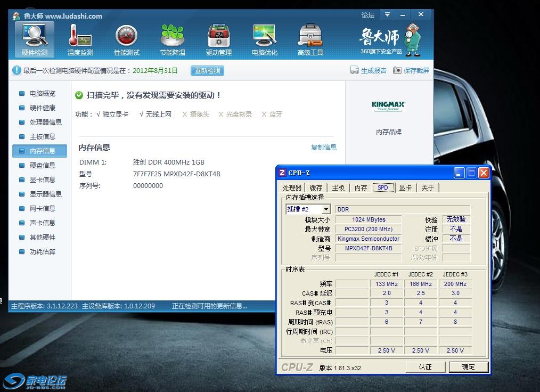This screenshot has height=392, width=540.
Task: Click 复制信息 copy info link
Action: tap(323, 148)
